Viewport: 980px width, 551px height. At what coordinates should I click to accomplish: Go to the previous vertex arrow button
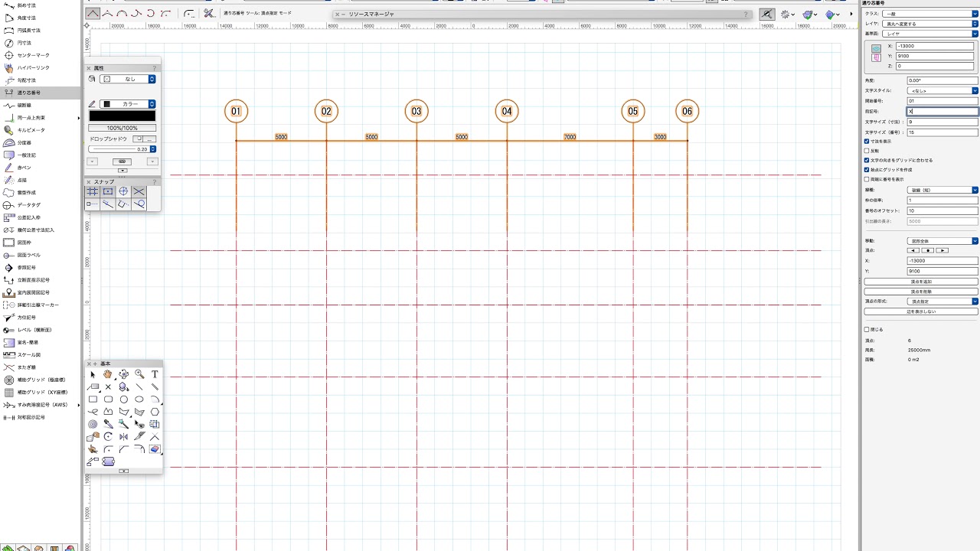pyautogui.click(x=913, y=250)
